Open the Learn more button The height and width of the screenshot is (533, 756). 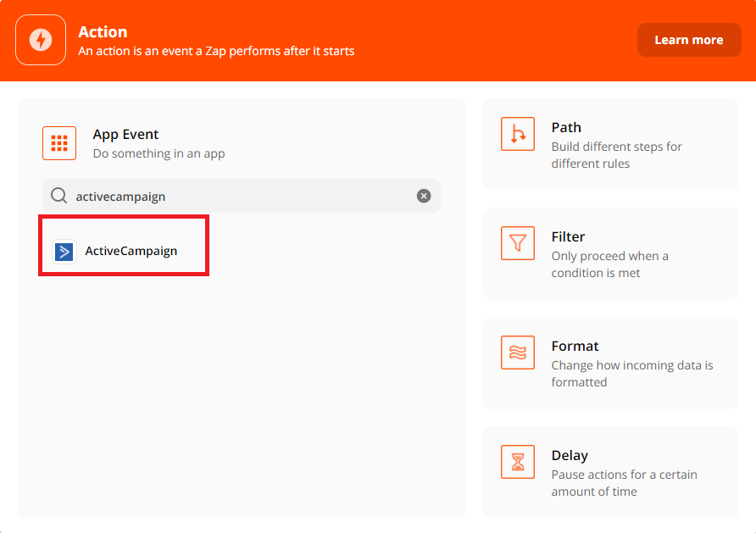click(x=689, y=40)
